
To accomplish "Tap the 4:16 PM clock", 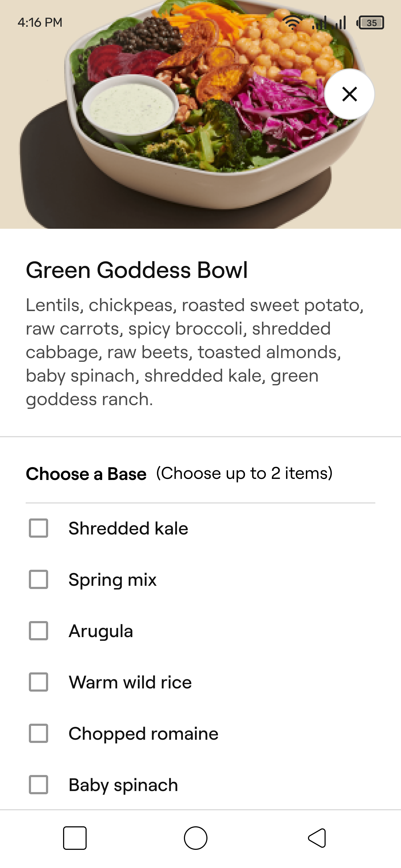I will (x=40, y=22).
